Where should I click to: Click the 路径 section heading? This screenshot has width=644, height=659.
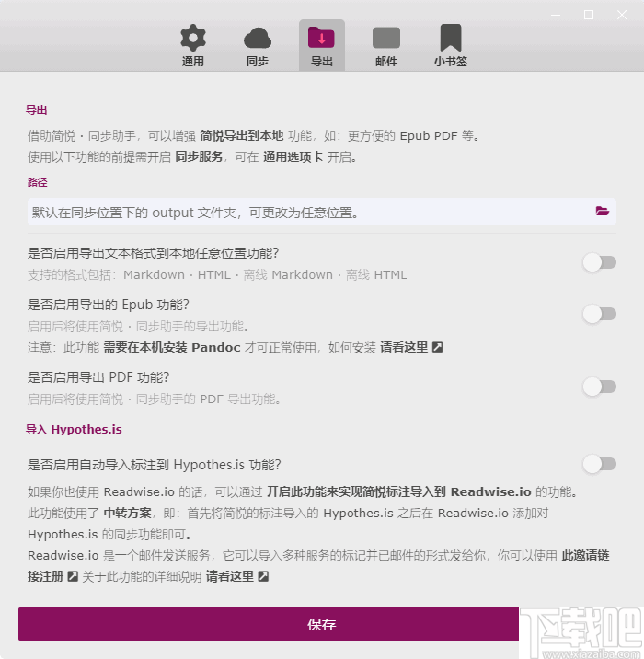pyautogui.click(x=37, y=182)
